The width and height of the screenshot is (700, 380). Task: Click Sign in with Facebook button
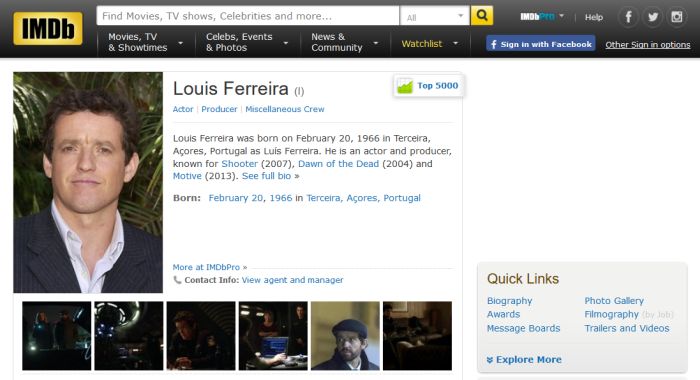click(541, 44)
